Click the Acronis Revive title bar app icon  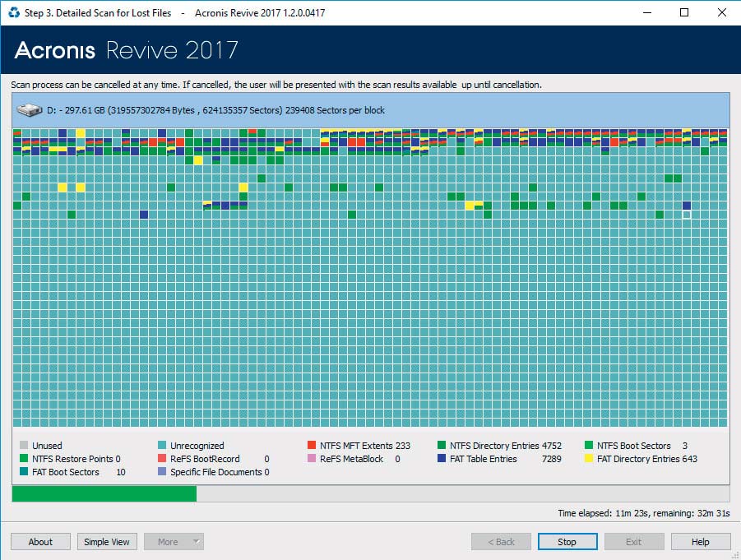pyautogui.click(x=14, y=13)
